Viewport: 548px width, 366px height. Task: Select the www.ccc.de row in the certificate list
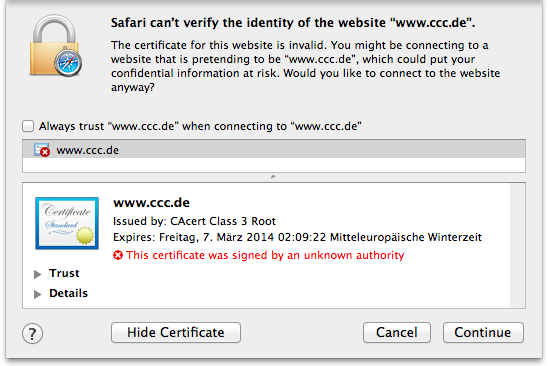click(274, 150)
